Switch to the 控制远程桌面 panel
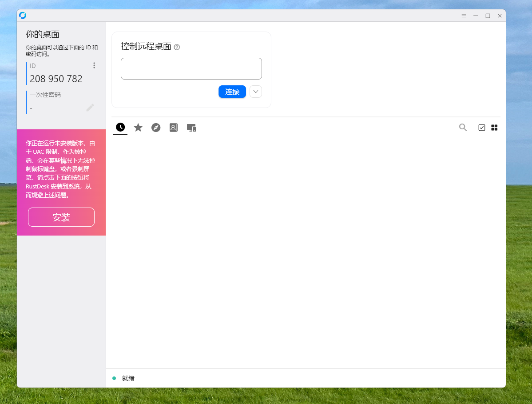The height and width of the screenshot is (404, 532). [147, 46]
